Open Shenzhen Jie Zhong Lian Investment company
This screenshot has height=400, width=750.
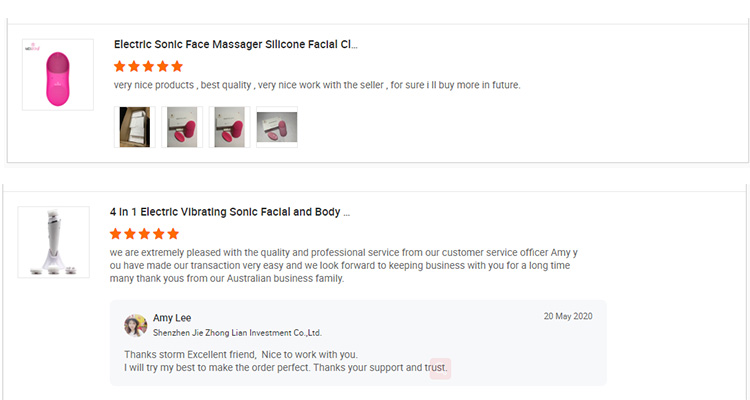[x=237, y=333]
